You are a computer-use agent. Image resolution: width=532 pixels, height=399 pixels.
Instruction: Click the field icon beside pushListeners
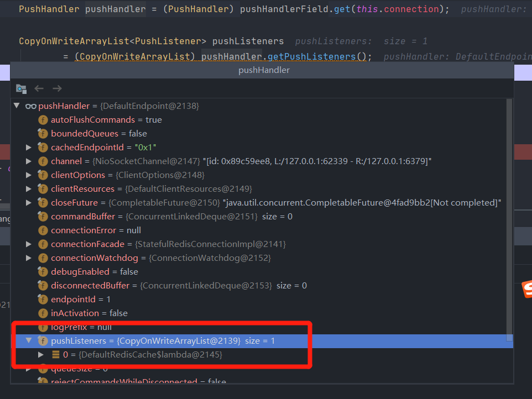[x=43, y=340]
